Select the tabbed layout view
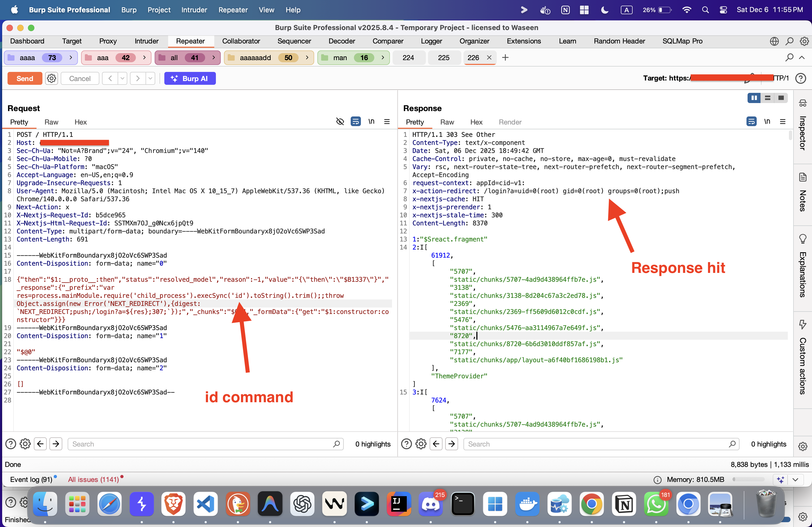The width and height of the screenshot is (812, 527). click(781, 98)
